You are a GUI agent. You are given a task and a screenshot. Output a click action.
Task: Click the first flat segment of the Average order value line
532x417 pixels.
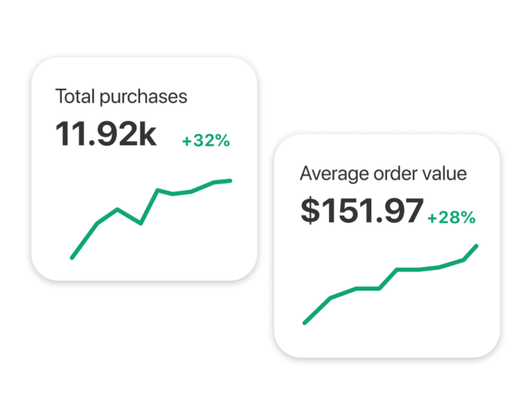pos(367,288)
